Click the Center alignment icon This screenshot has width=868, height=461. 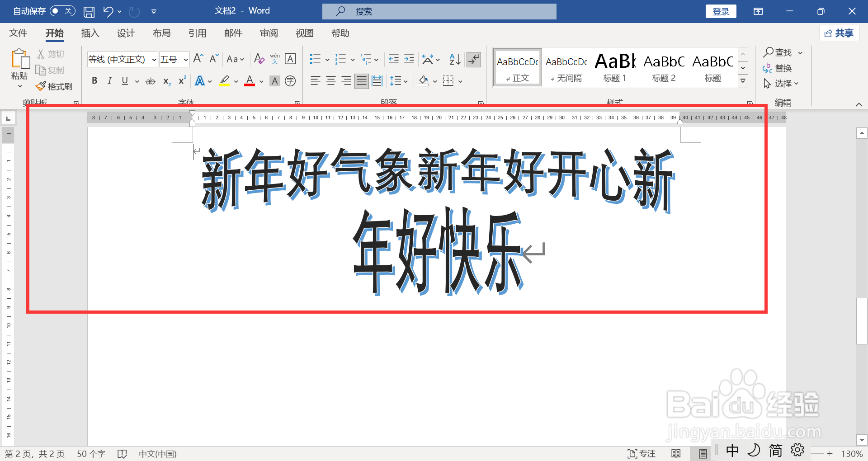(331, 81)
